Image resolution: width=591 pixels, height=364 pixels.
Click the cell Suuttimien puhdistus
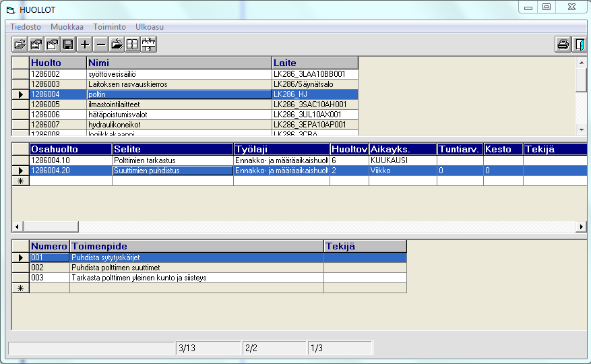click(173, 171)
